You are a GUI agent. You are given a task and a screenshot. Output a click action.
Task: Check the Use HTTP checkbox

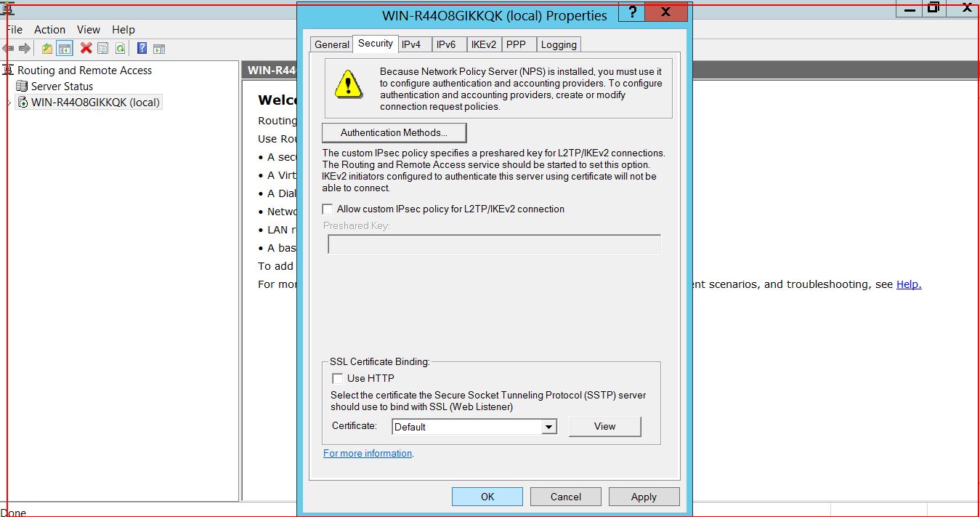pyautogui.click(x=338, y=378)
